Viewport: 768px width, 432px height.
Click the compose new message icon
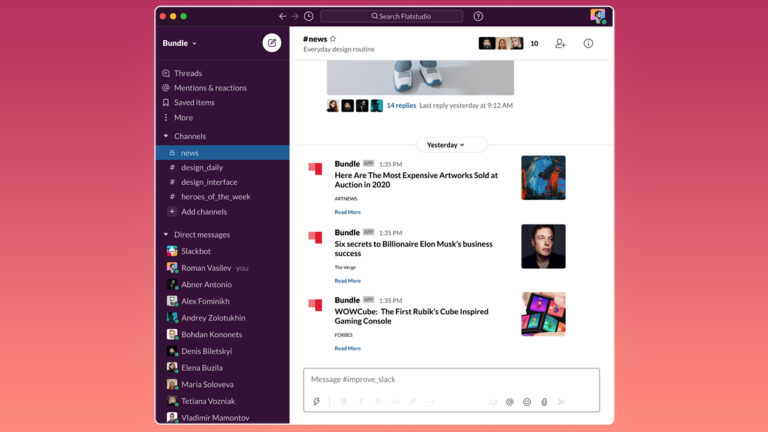click(271, 43)
